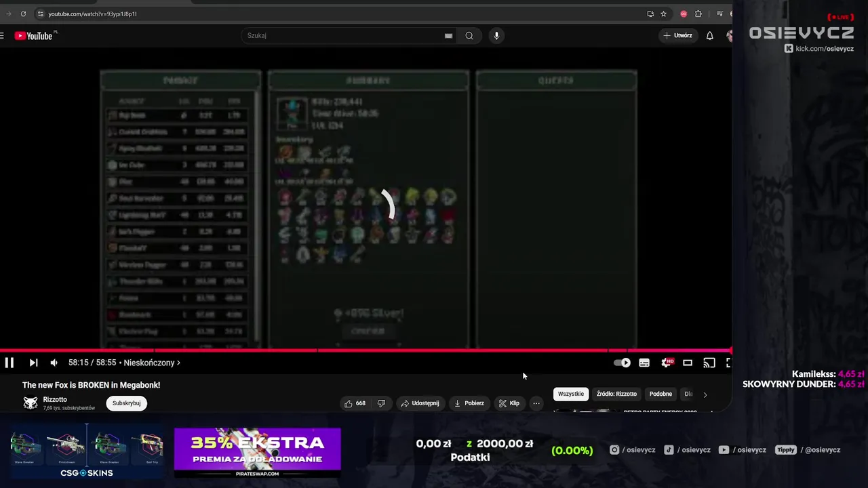868x488 pixels.
Task: Enter fullscreen mode
Action: coord(728,363)
